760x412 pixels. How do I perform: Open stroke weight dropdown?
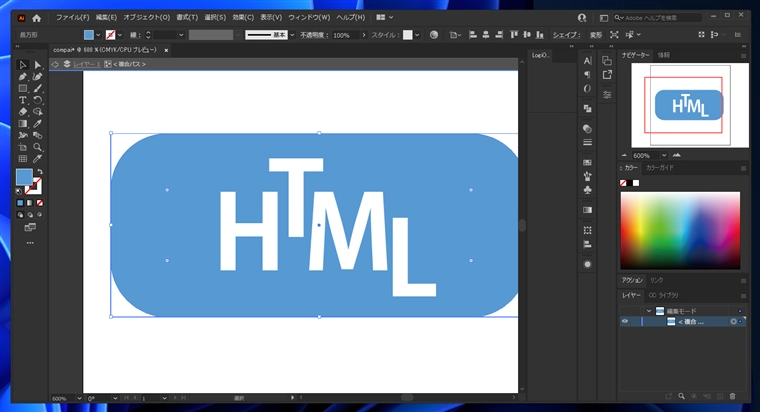point(181,35)
